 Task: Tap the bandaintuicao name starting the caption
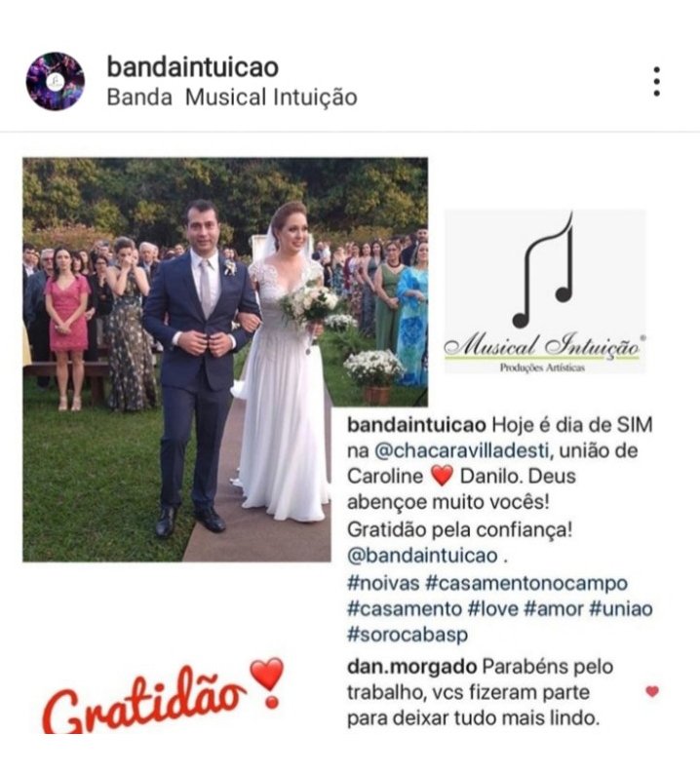(416, 424)
